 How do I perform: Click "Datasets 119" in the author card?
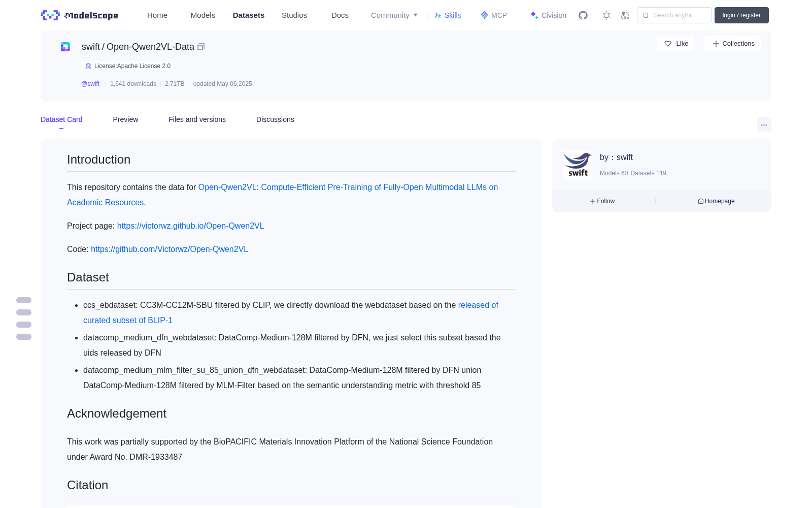pyautogui.click(x=648, y=173)
